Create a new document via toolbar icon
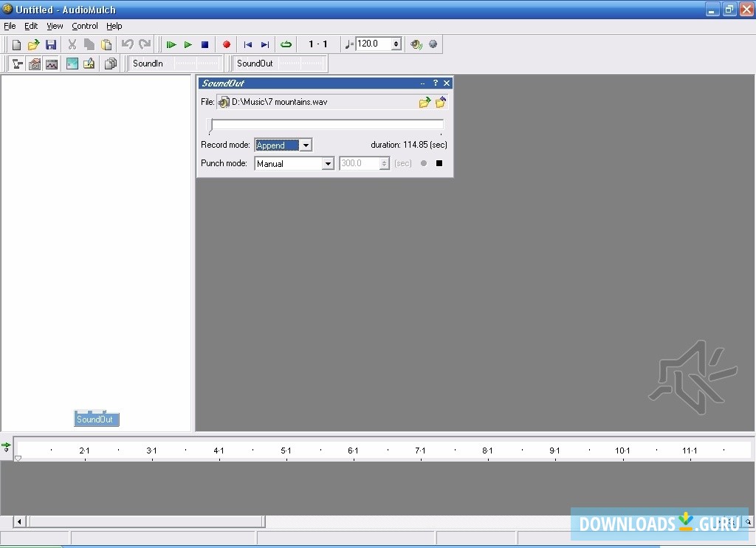 tap(16, 45)
